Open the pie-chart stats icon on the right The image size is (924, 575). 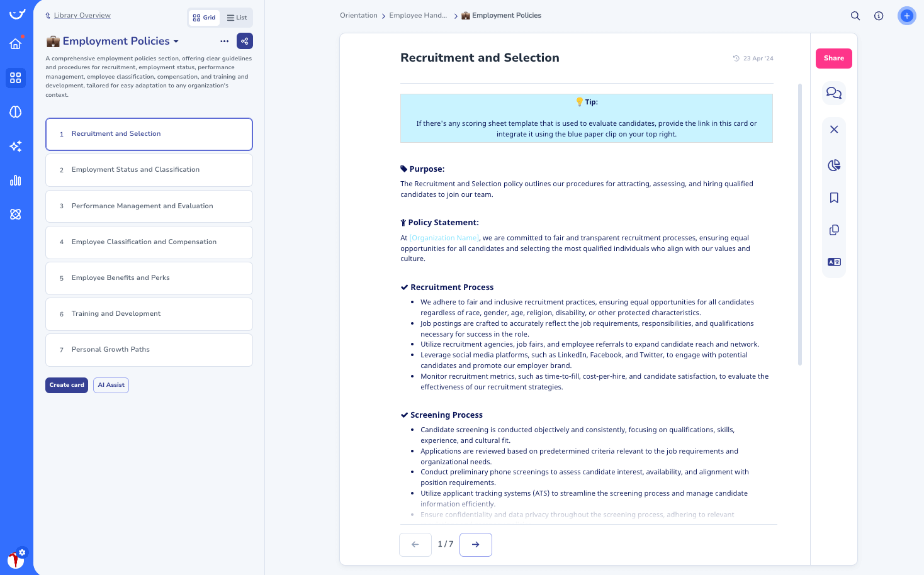[x=833, y=165]
